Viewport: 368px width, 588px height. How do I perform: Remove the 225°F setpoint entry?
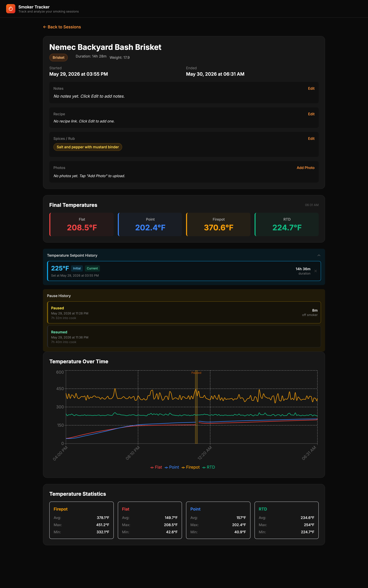pyautogui.click(x=315, y=271)
